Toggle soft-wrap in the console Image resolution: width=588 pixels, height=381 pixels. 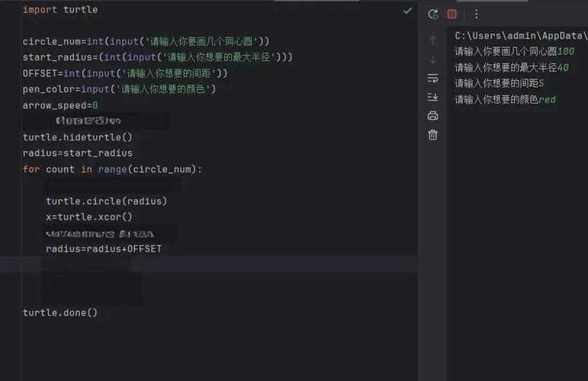pyautogui.click(x=432, y=78)
